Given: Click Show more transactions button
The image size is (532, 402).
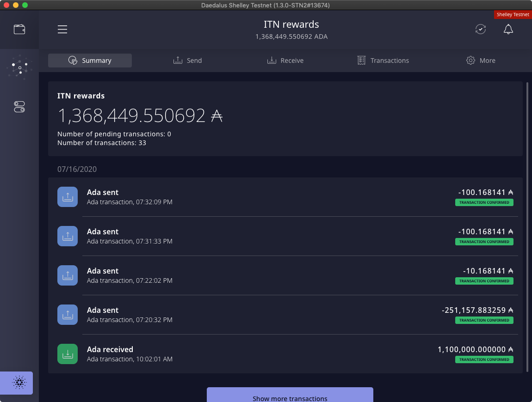Looking at the screenshot, I should coord(290,396).
